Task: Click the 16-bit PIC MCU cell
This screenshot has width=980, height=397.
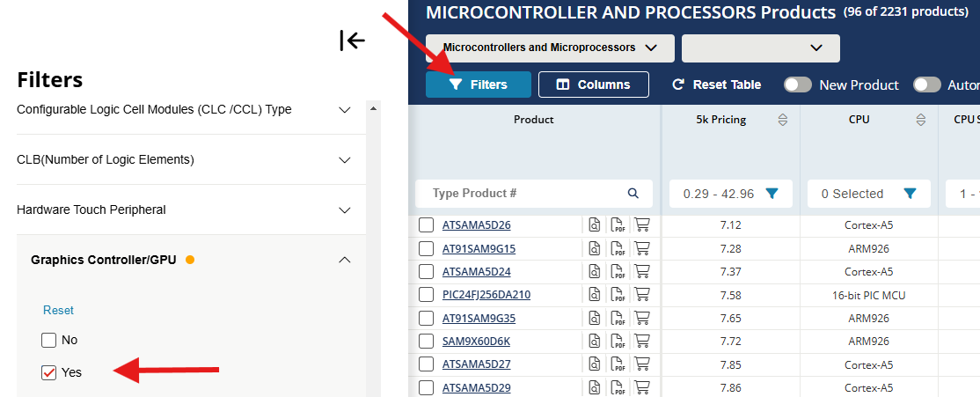Action: [868, 295]
